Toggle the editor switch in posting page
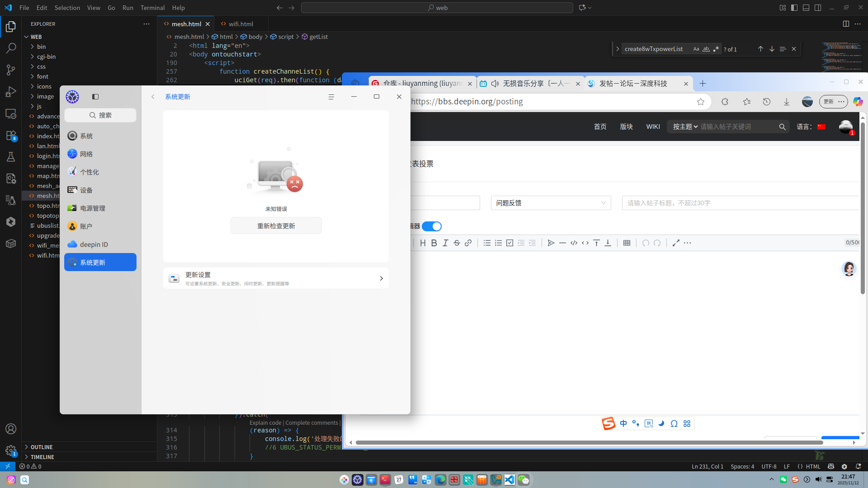 tap(432, 226)
